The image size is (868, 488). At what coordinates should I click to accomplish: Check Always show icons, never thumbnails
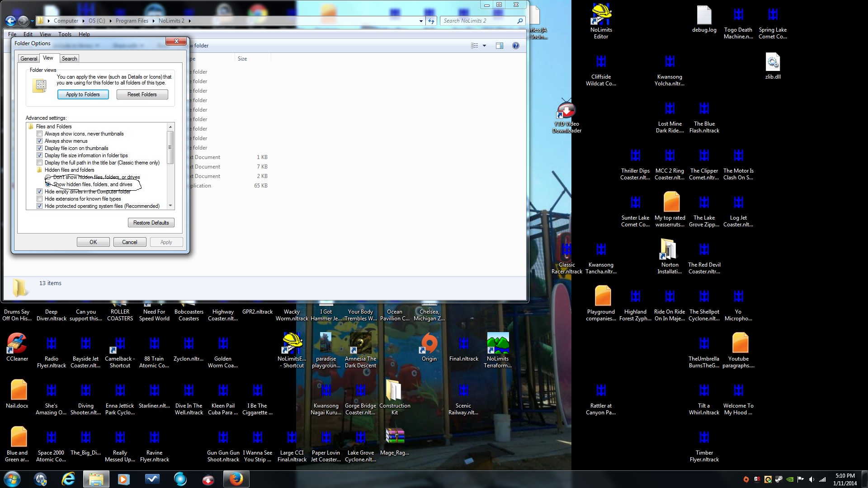tap(39, 134)
